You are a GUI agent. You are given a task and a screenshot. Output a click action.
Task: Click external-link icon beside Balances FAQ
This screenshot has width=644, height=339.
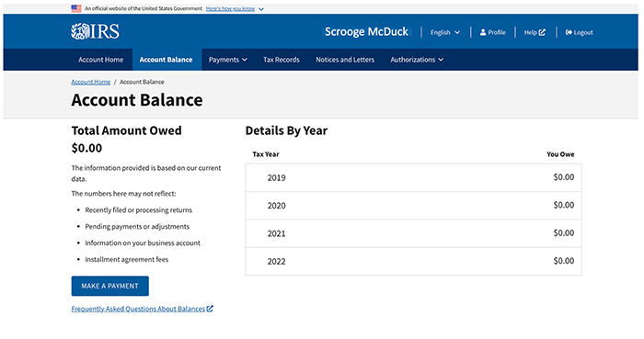pyautogui.click(x=210, y=309)
